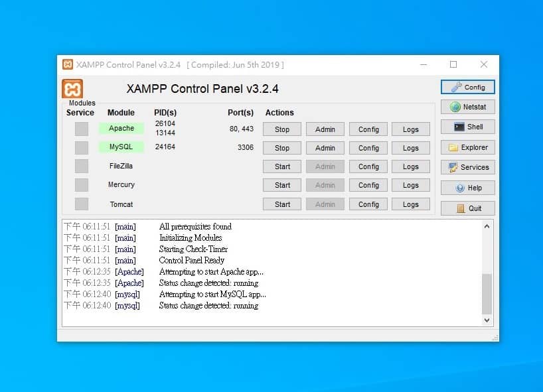
Task: Open the Admin page for MySQL
Action: (325, 148)
